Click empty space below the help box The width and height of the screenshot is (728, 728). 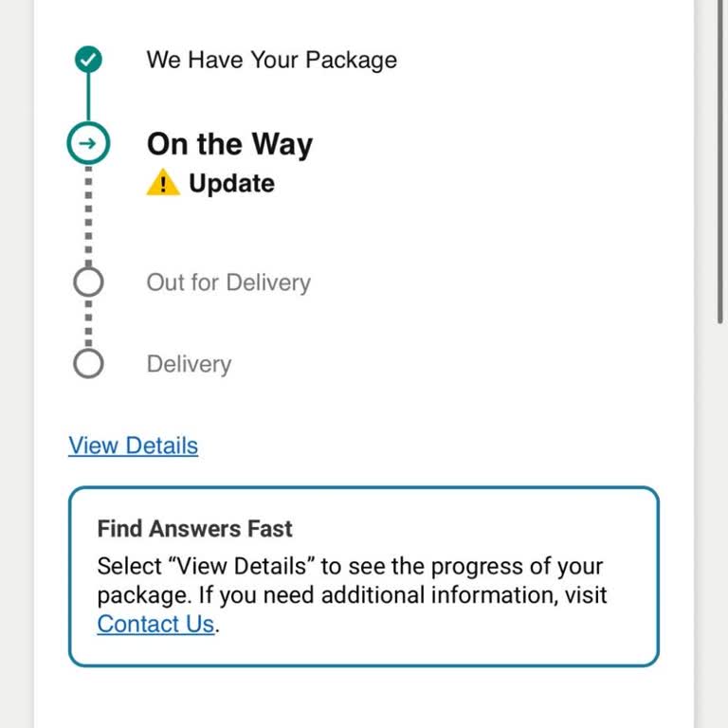pyautogui.click(x=364, y=698)
